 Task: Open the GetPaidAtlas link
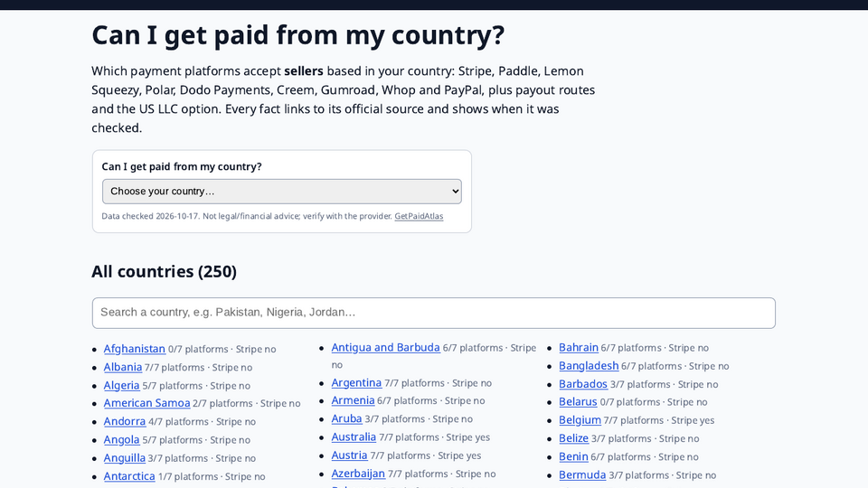point(419,216)
